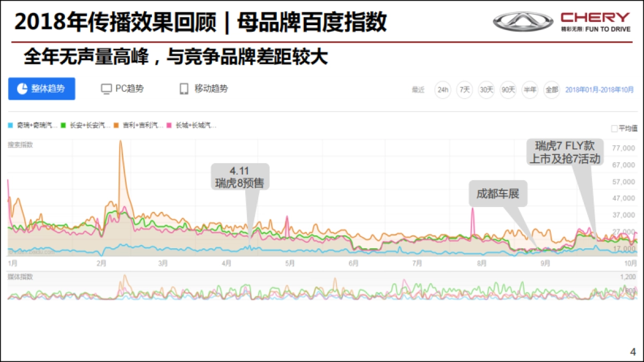644x362 pixels.
Task: Click the green 长安+长安汽 color swatch
Action: coord(64,125)
